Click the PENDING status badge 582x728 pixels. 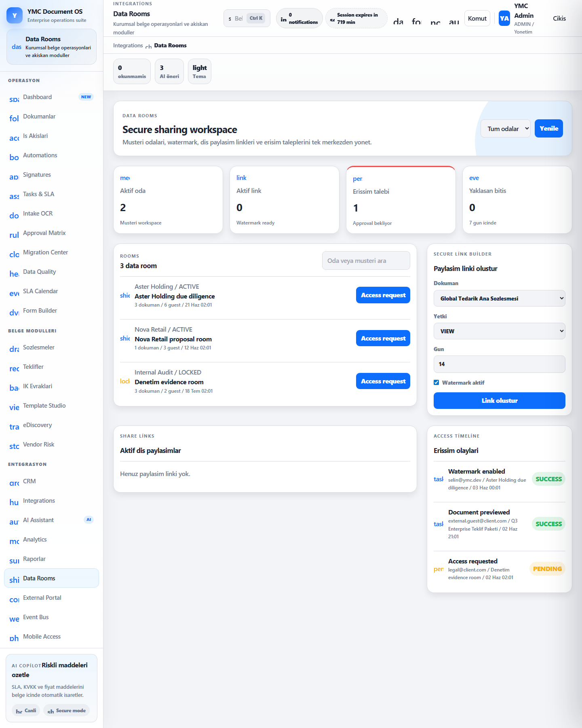pyautogui.click(x=547, y=569)
